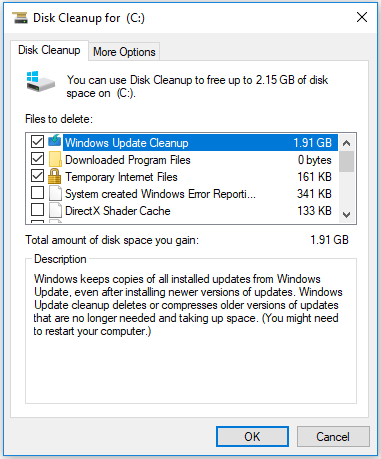Select the DirectX Shader Cache list entry
The width and height of the screenshot is (381, 459).
184,211
